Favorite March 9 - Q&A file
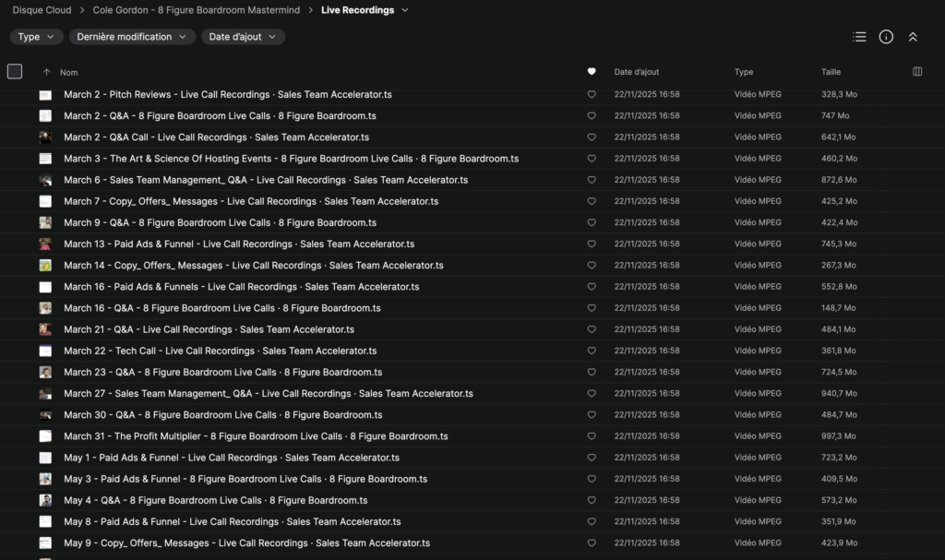 click(x=592, y=222)
